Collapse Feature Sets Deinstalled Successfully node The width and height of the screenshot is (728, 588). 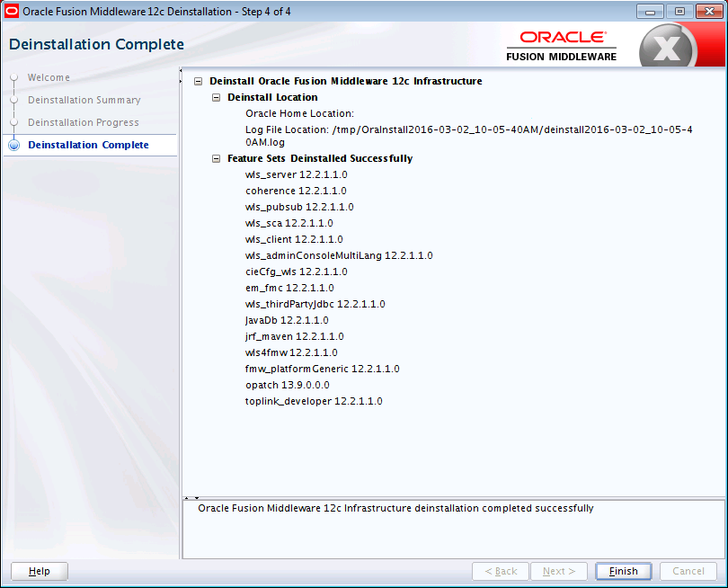coord(216,159)
